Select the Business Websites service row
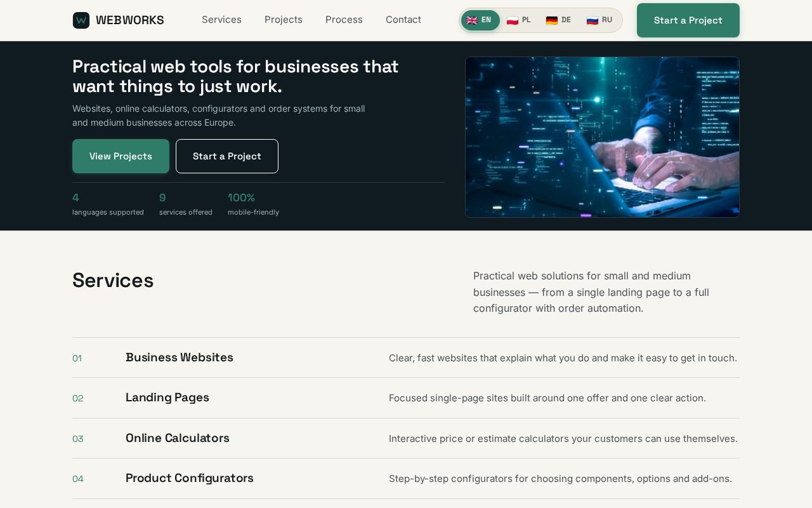This screenshot has height=508, width=812. (406, 358)
